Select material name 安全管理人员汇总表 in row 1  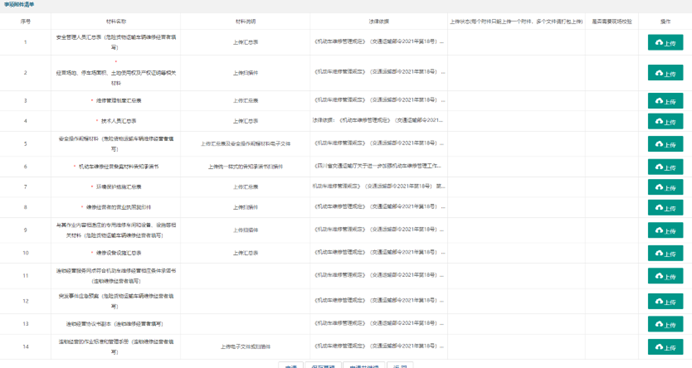coord(116,42)
